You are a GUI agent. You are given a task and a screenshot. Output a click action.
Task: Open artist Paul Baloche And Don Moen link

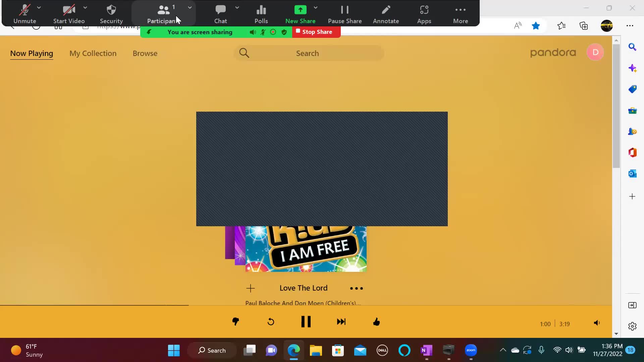[303, 303]
